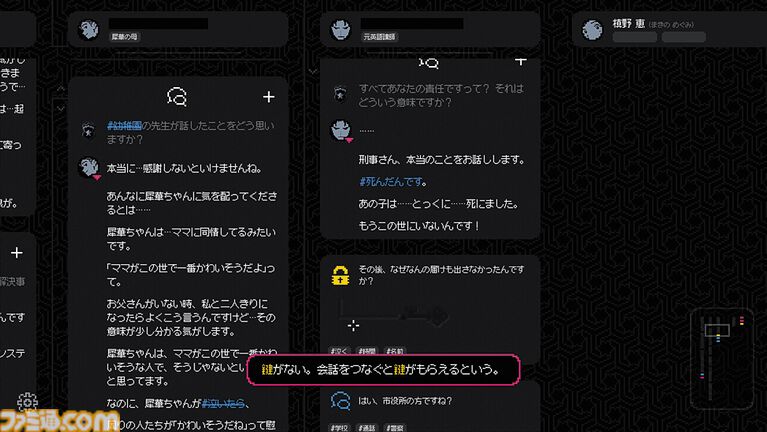Click the minimap overview in the corner
The image size is (767, 432).
722,359
